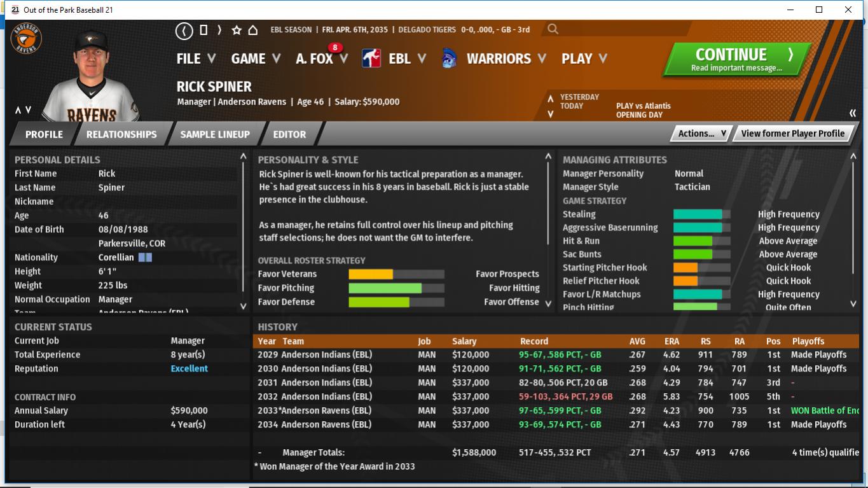Click the star bookmark icon
Image resolution: width=868 pixels, height=488 pixels.
click(237, 30)
